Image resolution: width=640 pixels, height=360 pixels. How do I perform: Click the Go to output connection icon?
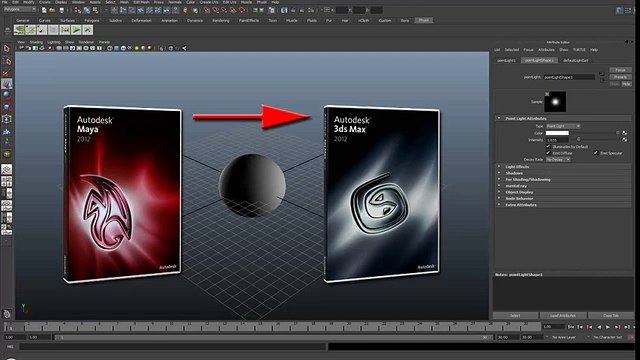[602, 80]
